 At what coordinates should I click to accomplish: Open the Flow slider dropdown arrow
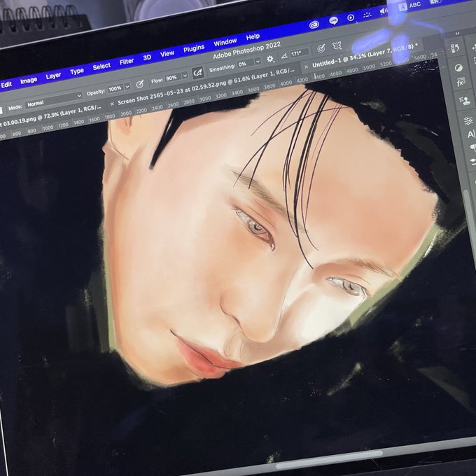click(185, 76)
